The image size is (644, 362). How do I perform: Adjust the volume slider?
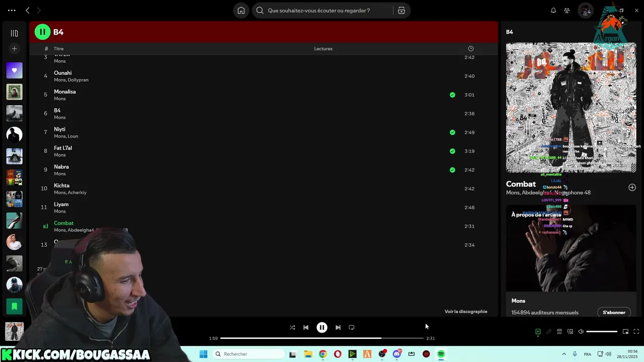click(x=602, y=332)
